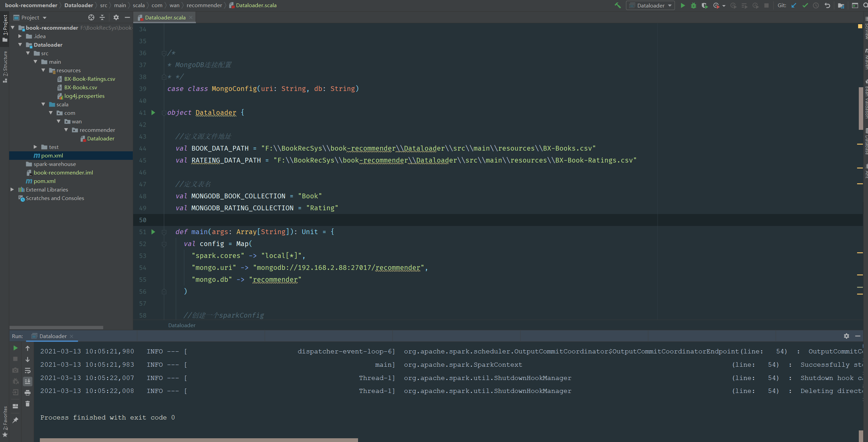Open BX-Books.csv in the project tree
868x442 pixels.
(80, 87)
